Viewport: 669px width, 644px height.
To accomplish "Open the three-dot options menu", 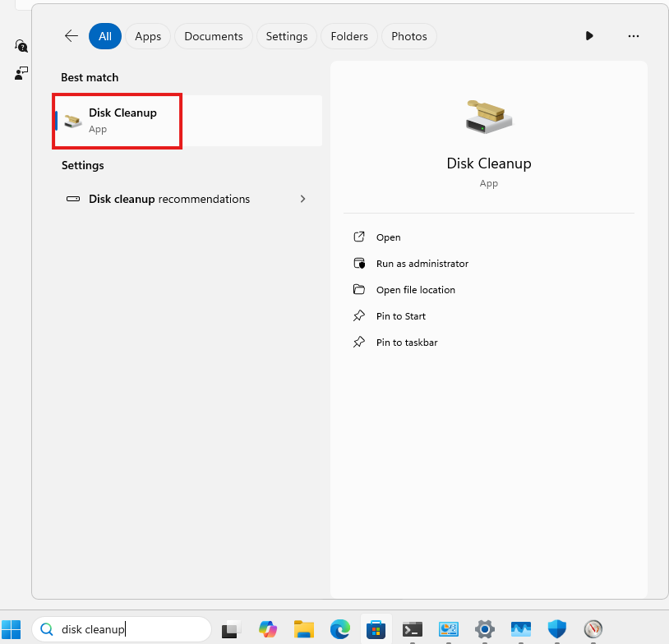I will pyautogui.click(x=634, y=36).
